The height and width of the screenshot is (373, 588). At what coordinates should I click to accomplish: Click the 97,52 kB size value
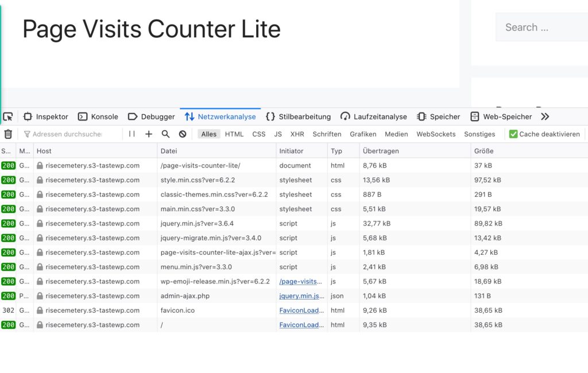point(488,180)
